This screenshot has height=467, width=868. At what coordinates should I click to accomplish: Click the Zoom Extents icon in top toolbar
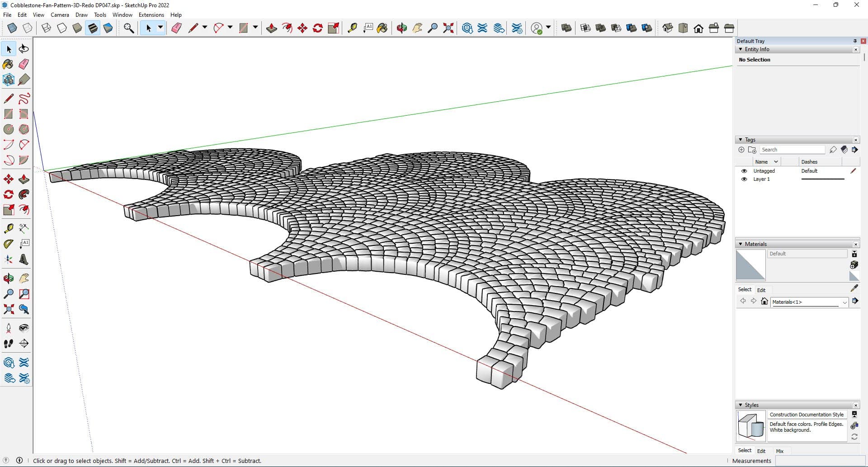(x=448, y=28)
